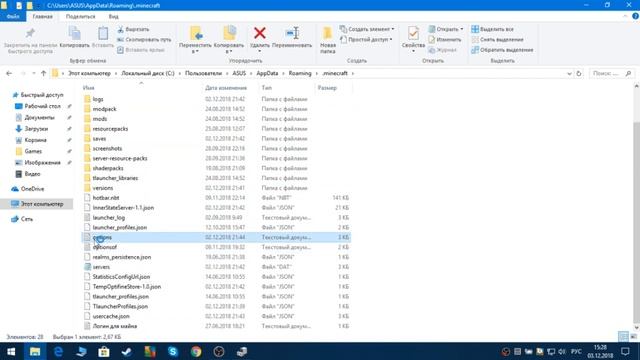Image resolution: width=640 pixels, height=360 pixels.
Task: Select the servers DAT file
Action: [x=101, y=267]
